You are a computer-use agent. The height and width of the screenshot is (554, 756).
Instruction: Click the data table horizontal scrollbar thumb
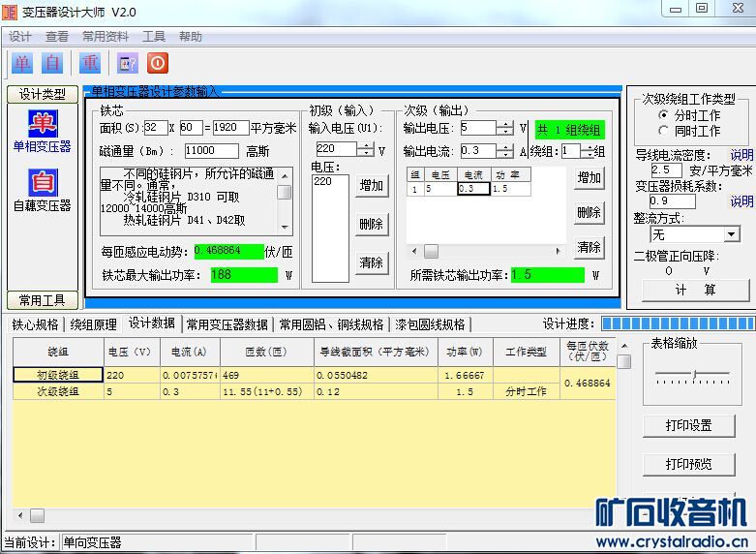pyautogui.click(x=37, y=515)
